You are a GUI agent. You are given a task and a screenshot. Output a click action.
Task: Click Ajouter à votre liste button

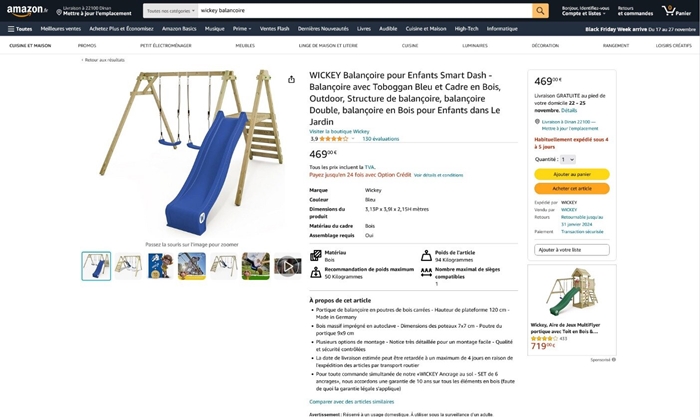pyautogui.click(x=572, y=250)
